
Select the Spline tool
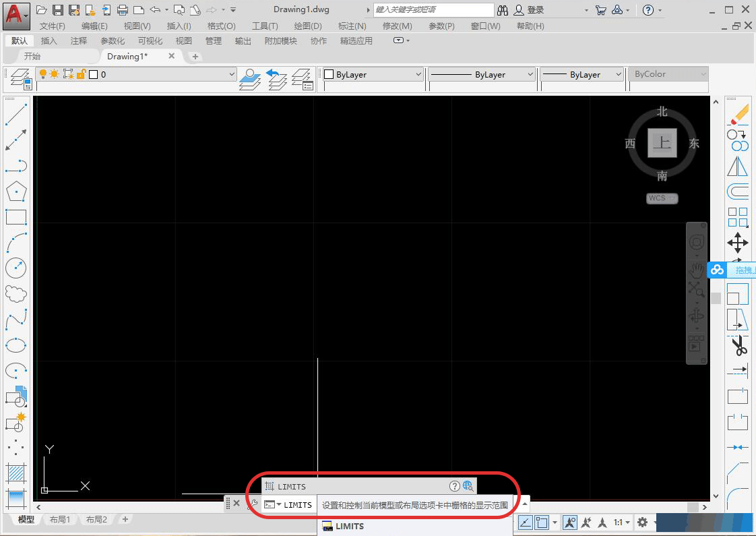point(16,320)
